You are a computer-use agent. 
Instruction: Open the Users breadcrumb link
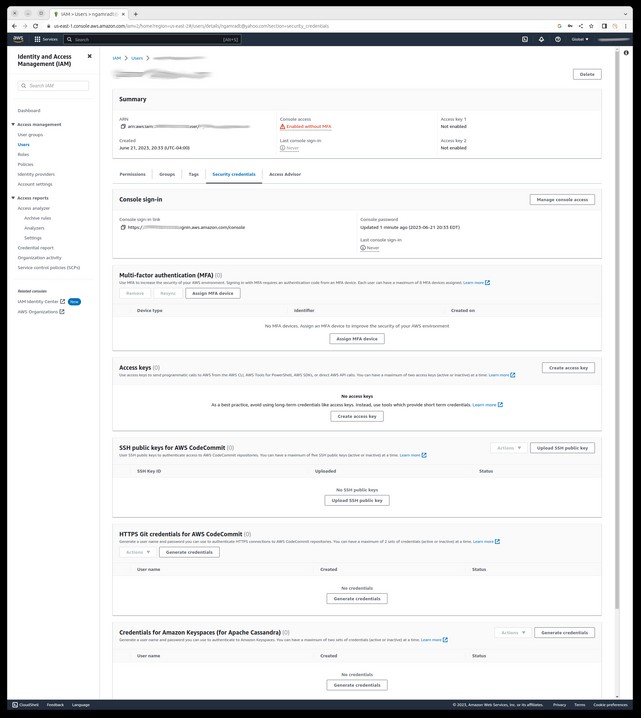click(137, 58)
